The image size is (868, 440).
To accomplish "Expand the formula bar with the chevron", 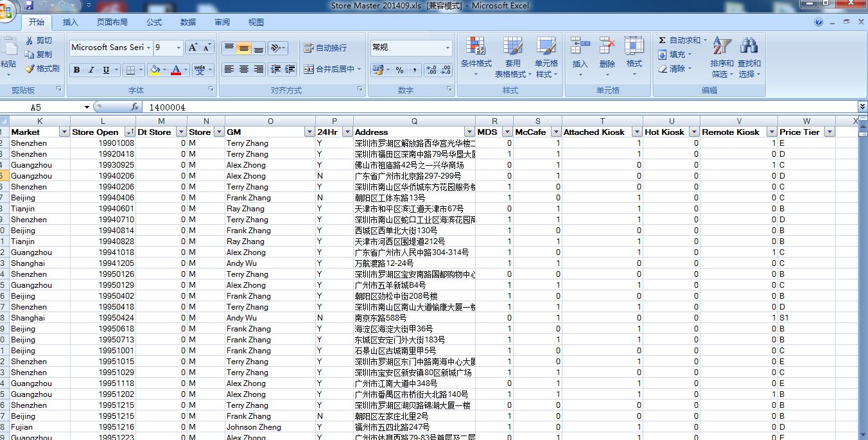I will [x=862, y=107].
